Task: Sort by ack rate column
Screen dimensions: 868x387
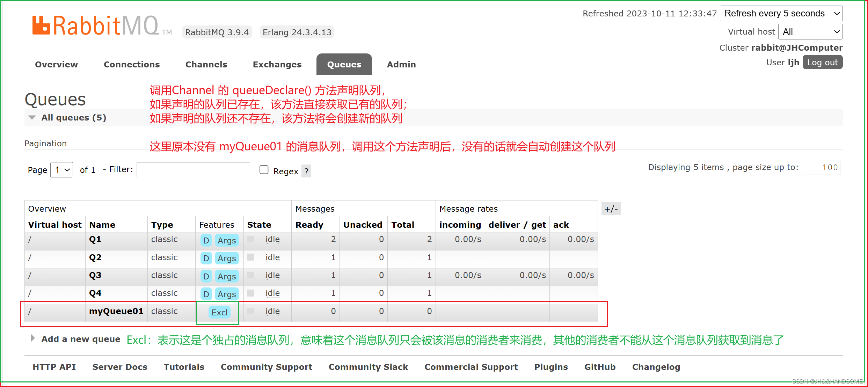Action: [x=561, y=225]
